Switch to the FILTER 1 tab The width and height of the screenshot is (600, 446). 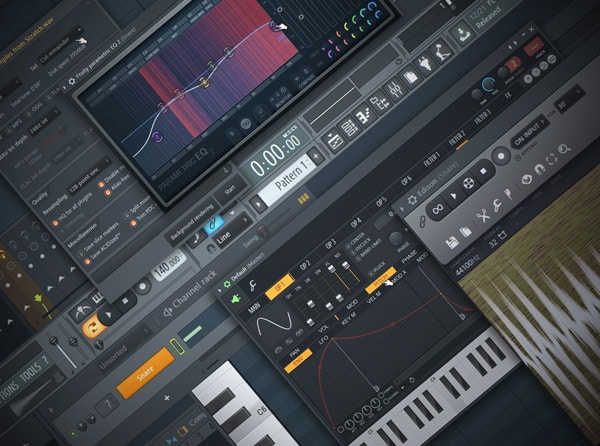click(432, 158)
